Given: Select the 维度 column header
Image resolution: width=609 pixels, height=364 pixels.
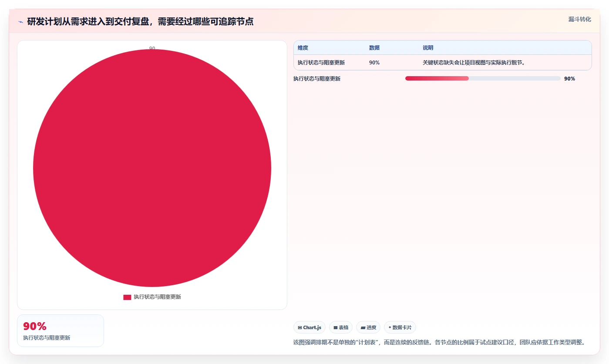Looking at the screenshot, I should tap(303, 48).
